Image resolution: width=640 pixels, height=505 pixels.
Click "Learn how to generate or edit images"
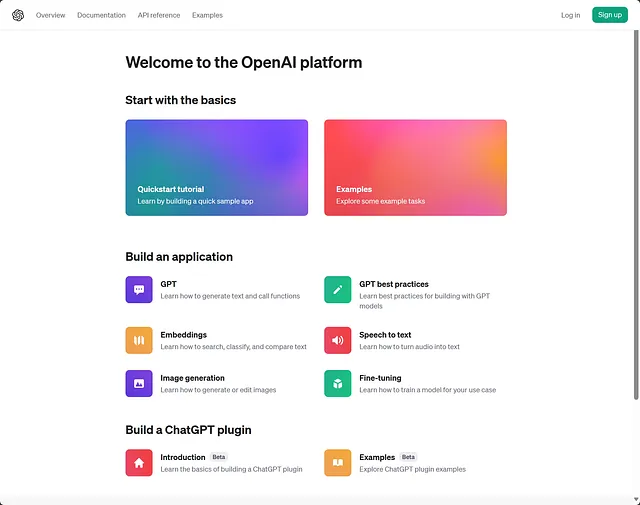pyautogui.click(x=218, y=390)
